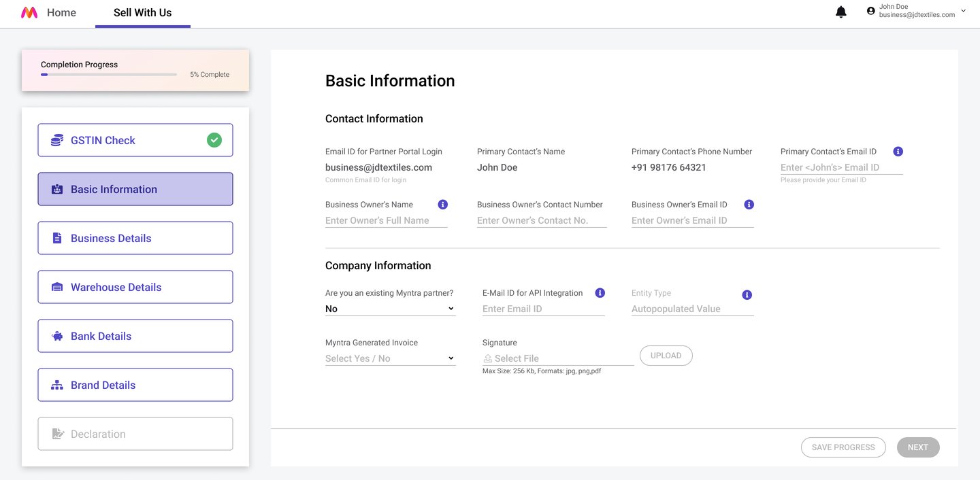Viewport: 980px width, 480px height.
Task: Click info icon beside Primary Contact's Email ID
Action: [x=898, y=152]
